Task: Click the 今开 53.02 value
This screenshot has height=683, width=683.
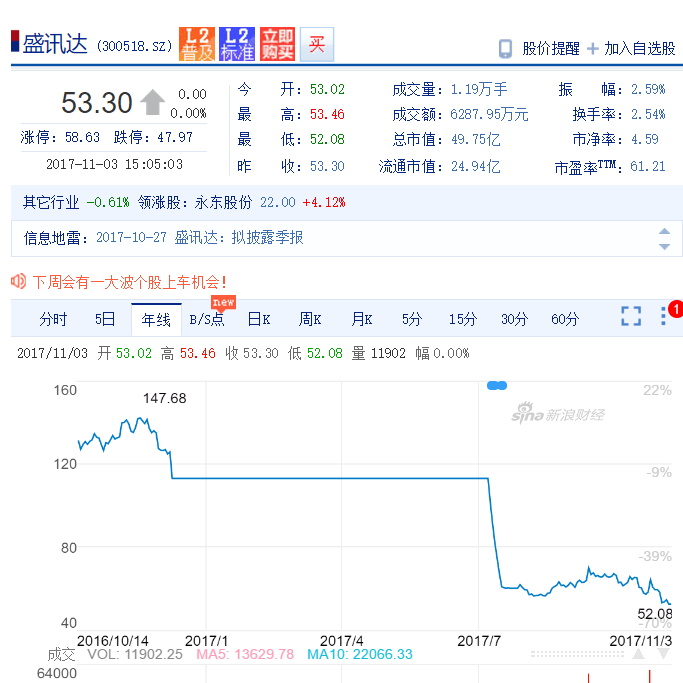Action: point(327,89)
